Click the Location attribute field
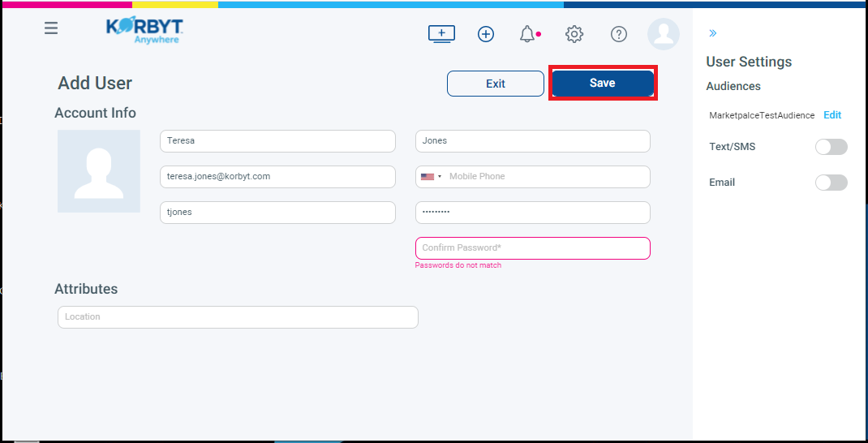The image size is (868, 443). [238, 317]
